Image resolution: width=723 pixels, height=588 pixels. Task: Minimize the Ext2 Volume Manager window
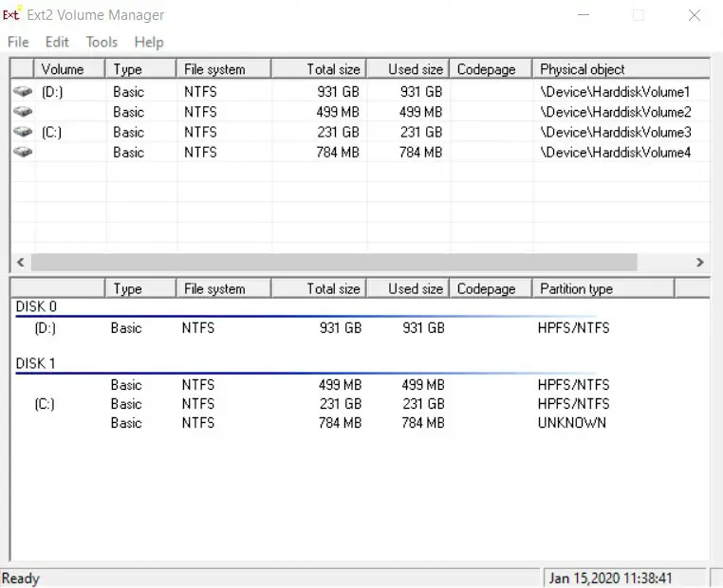[584, 15]
